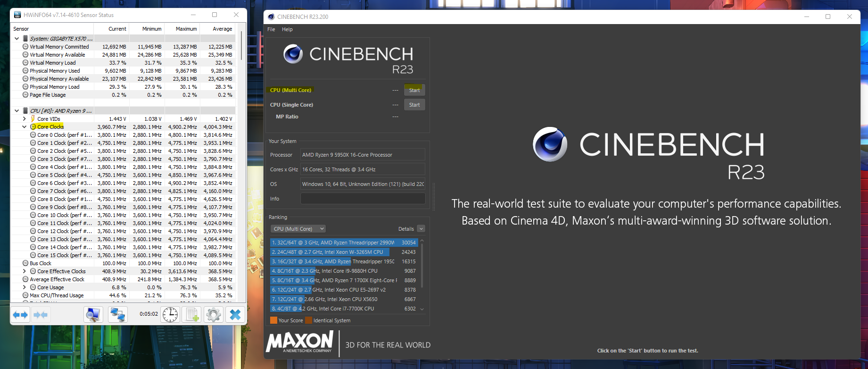
Task: Click the Core Usage sensor icon
Action: (x=33, y=287)
